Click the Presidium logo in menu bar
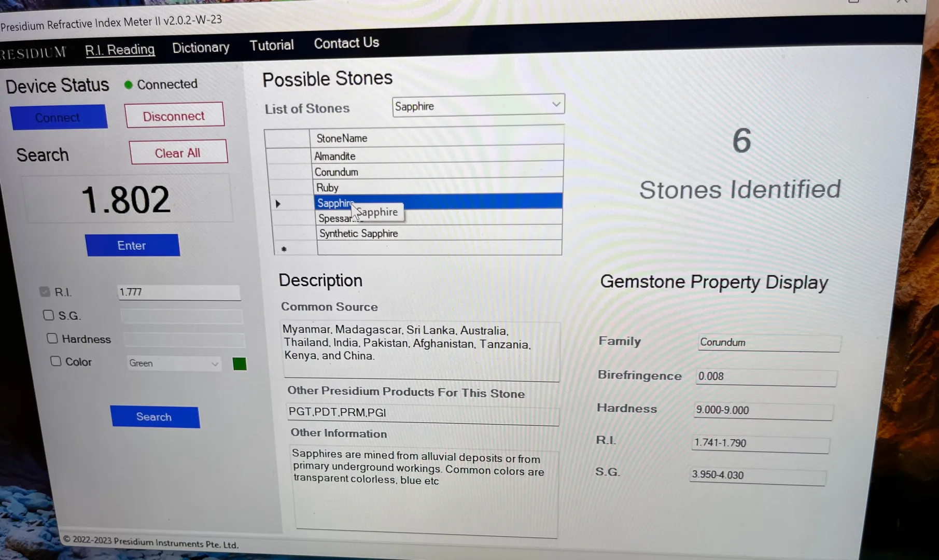Screen dimensions: 939x560 (33, 52)
